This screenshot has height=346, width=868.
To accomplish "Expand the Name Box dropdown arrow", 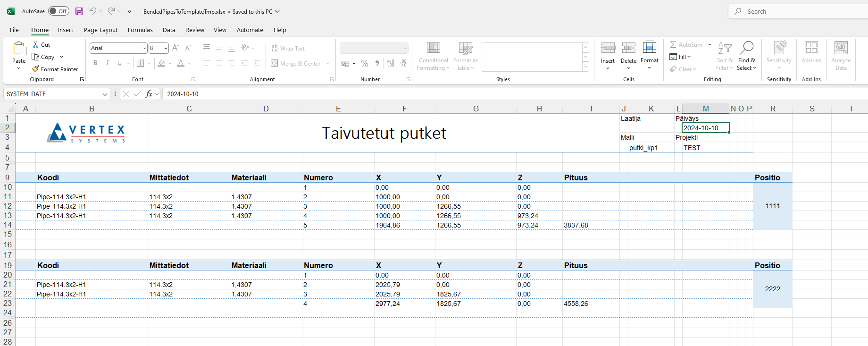I will 105,94.
